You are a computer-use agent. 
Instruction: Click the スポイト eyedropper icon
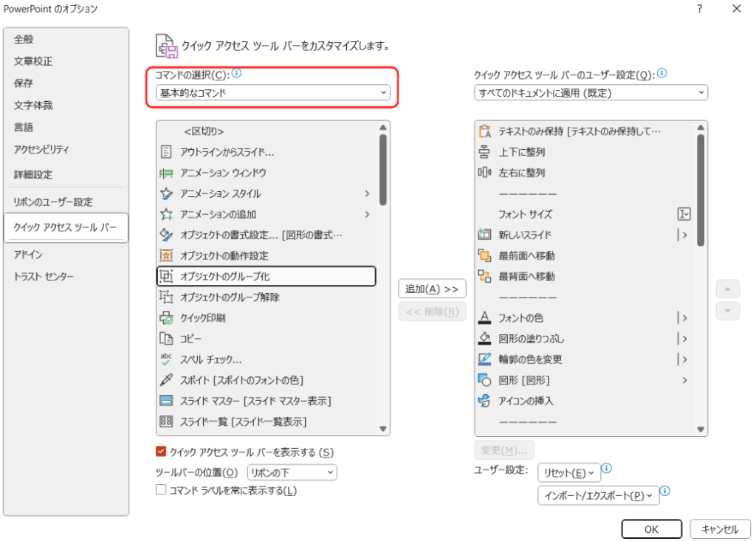click(x=166, y=380)
